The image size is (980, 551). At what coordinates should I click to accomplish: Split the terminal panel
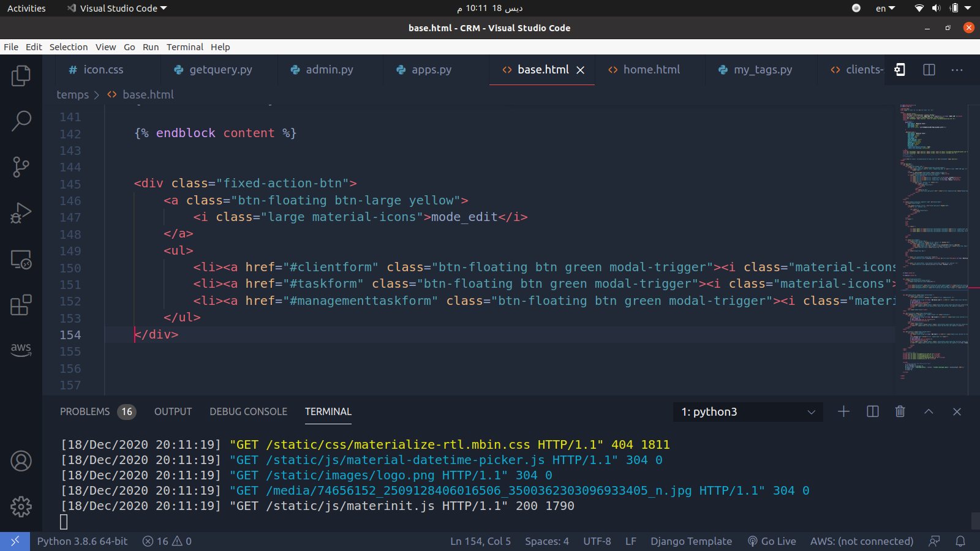(873, 411)
